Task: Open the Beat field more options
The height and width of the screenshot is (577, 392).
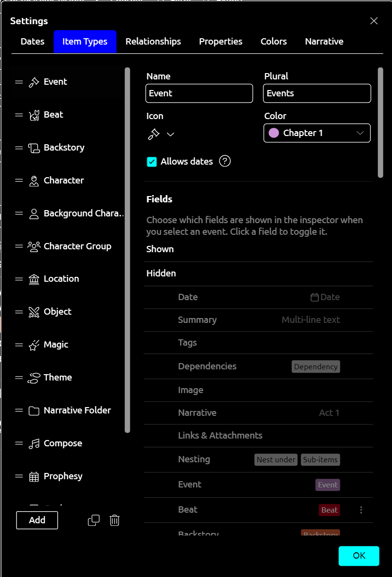Action: 361,510
